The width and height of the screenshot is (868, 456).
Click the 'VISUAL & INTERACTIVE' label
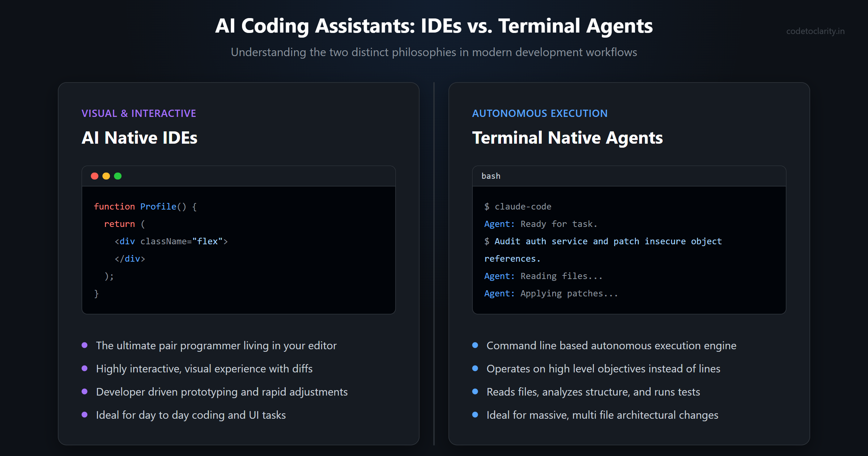click(139, 113)
